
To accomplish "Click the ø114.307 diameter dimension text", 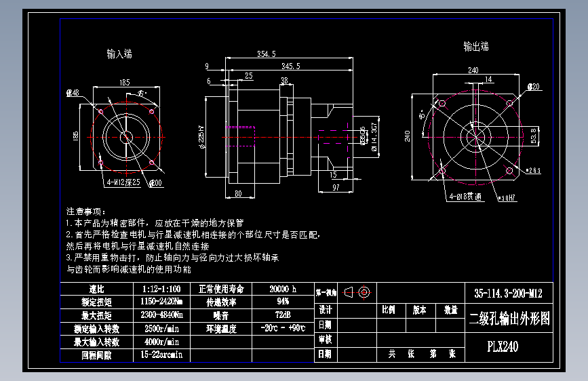I will pyautogui.click(x=374, y=137).
